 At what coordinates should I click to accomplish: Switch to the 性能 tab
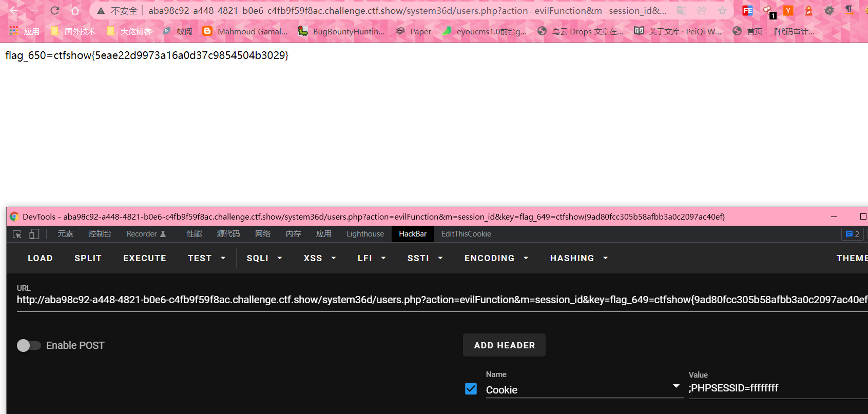tap(194, 234)
